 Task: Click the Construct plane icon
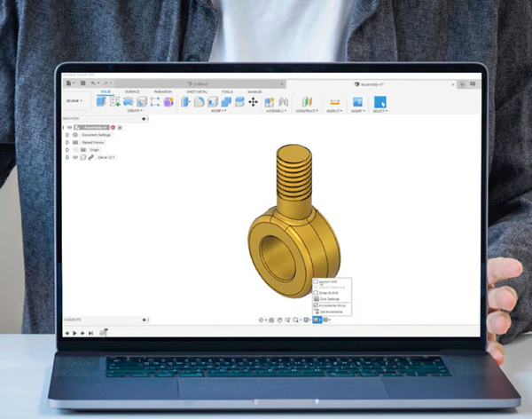coord(308,102)
